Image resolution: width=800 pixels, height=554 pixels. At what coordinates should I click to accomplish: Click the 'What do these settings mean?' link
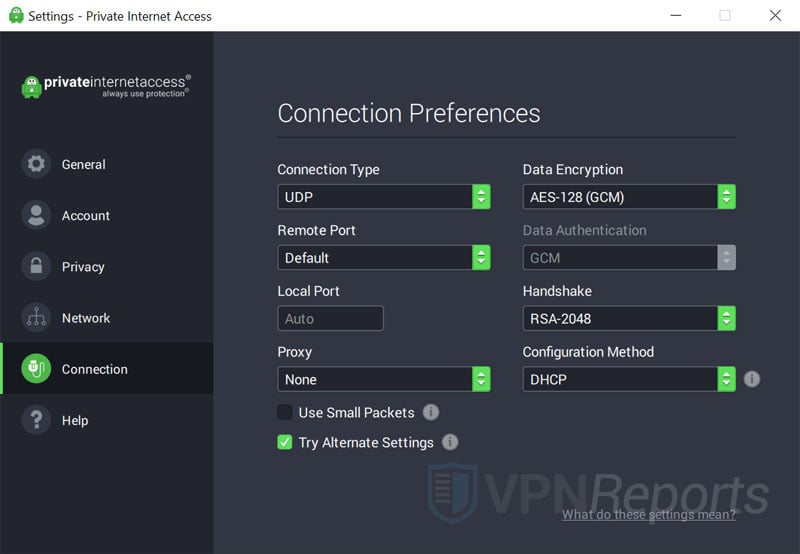point(648,514)
